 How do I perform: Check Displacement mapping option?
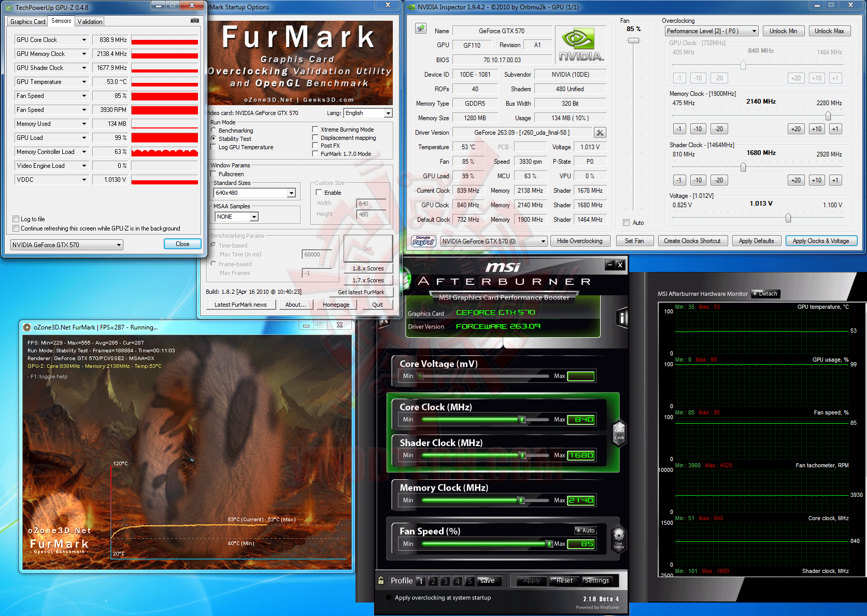(x=315, y=138)
